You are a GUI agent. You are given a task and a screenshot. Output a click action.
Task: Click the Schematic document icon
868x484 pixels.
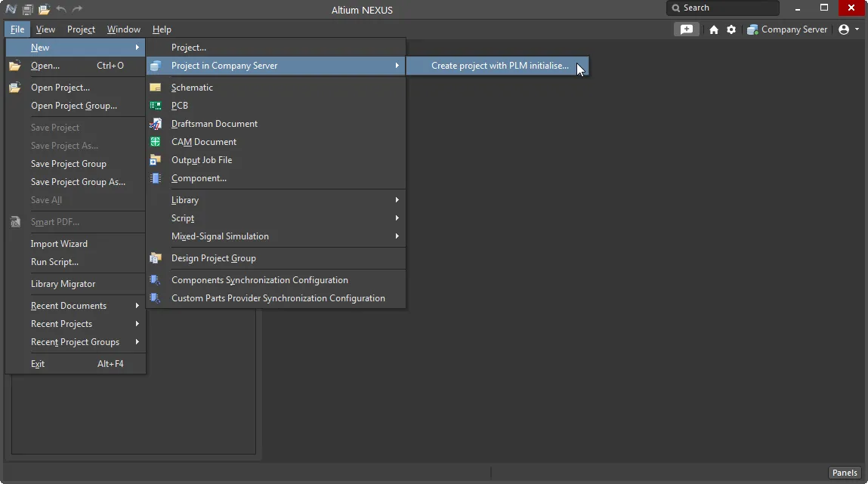tap(156, 88)
